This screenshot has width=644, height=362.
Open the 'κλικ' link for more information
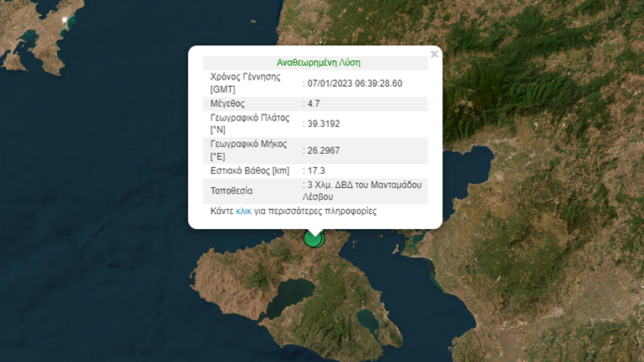coord(243,212)
